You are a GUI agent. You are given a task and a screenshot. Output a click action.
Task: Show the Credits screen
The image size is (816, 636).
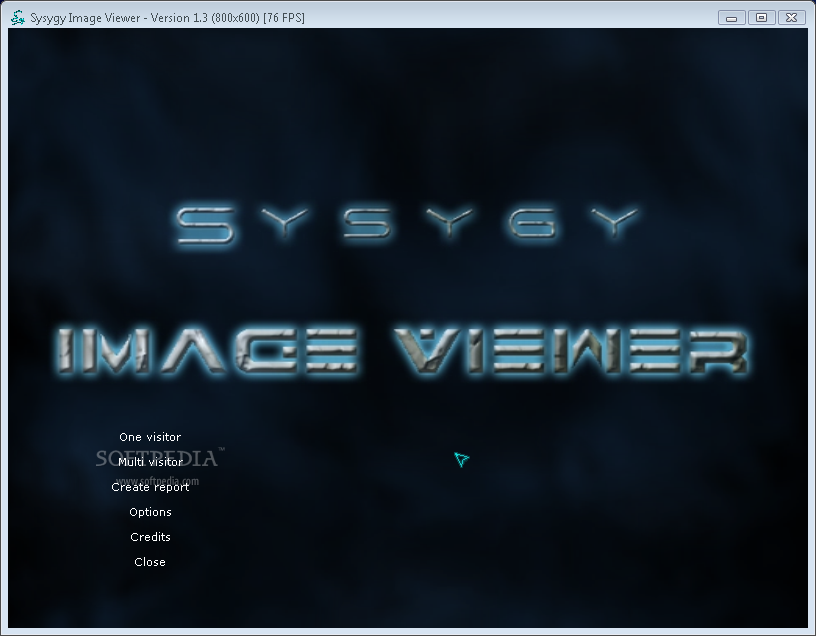150,537
